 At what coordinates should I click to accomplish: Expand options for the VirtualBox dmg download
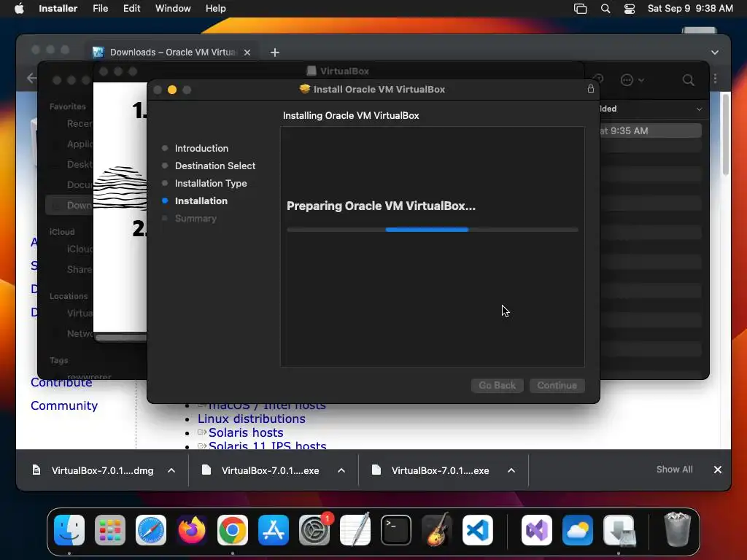pos(171,470)
